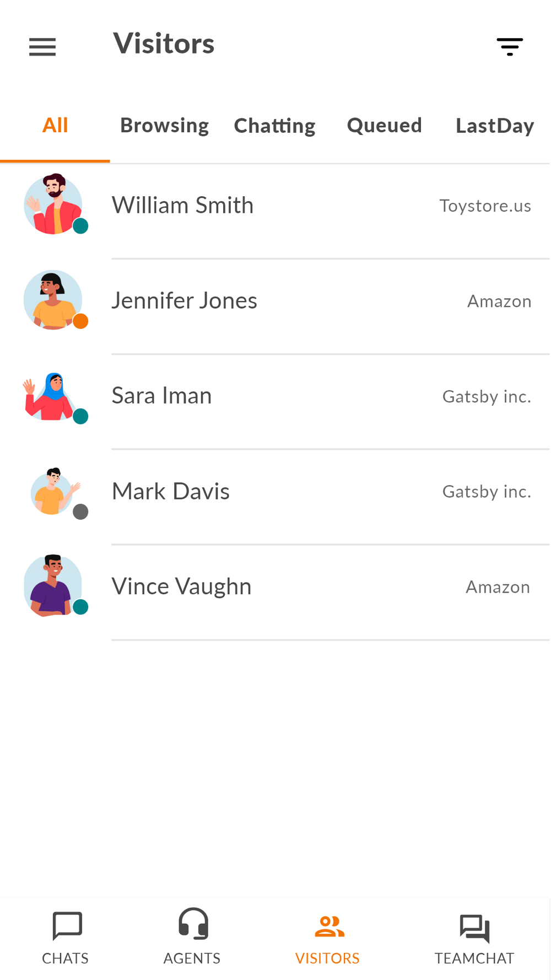Image resolution: width=551 pixels, height=980 pixels.
Task: Go to the Chats section
Action: (x=66, y=938)
